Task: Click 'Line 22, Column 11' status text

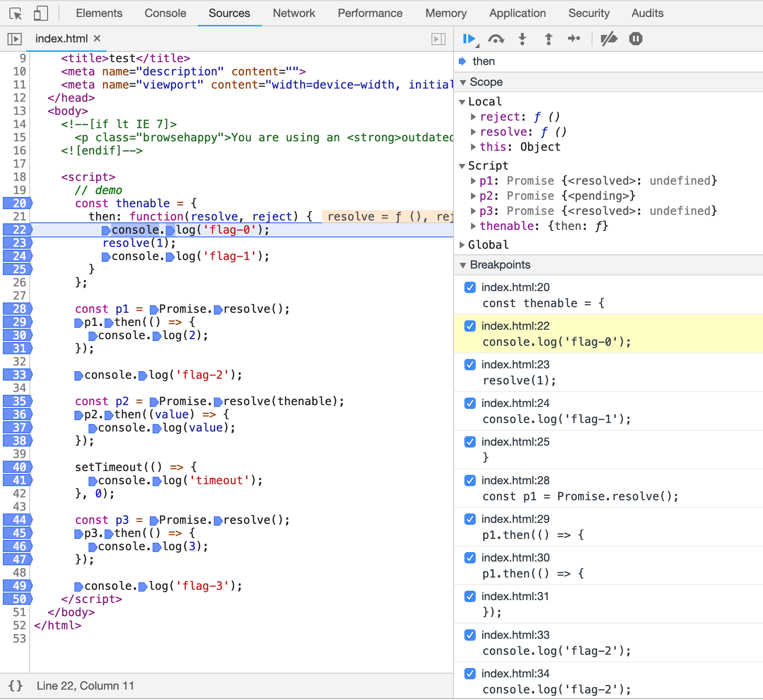Action: click(x=85, y=685)
